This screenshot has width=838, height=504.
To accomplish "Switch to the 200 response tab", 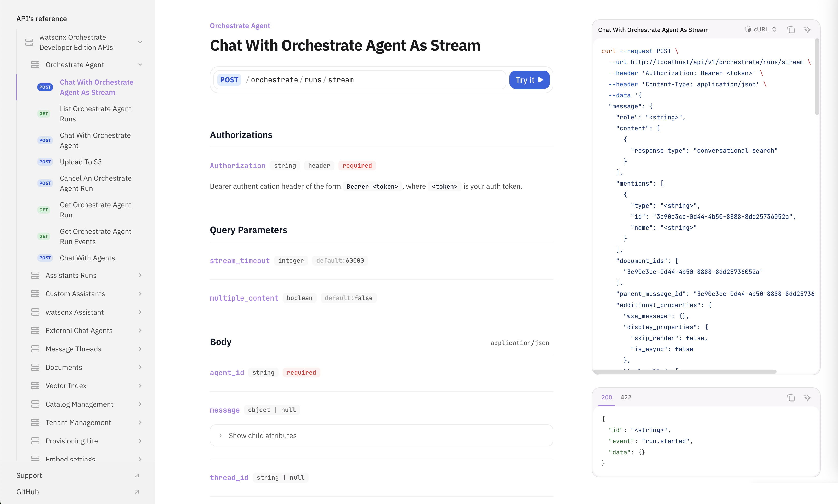I will [607, 397].
